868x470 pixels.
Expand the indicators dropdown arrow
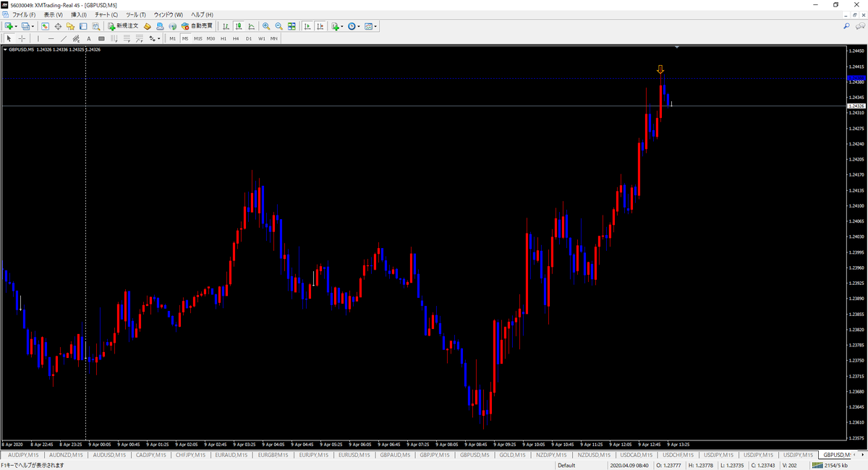(x=342, y=26)
